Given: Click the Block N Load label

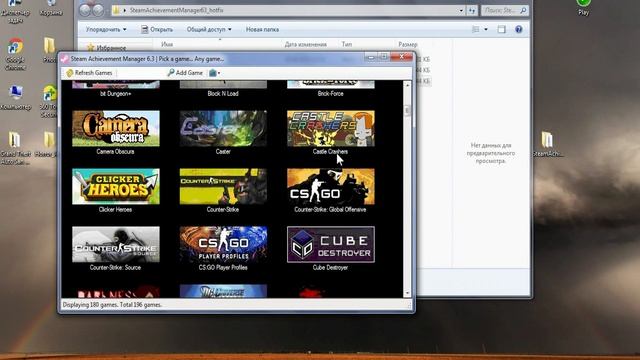Looking at the screenshot, I should click(x=223, y=93).
